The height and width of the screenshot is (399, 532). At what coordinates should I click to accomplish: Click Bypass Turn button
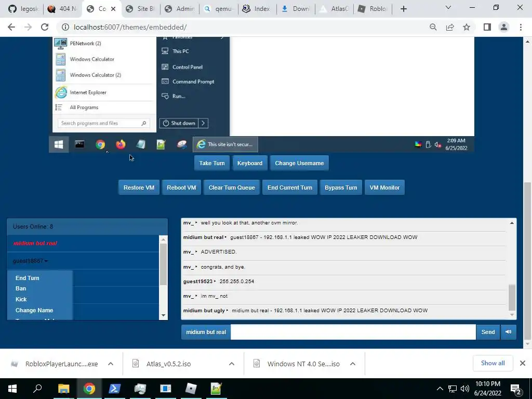341,188
